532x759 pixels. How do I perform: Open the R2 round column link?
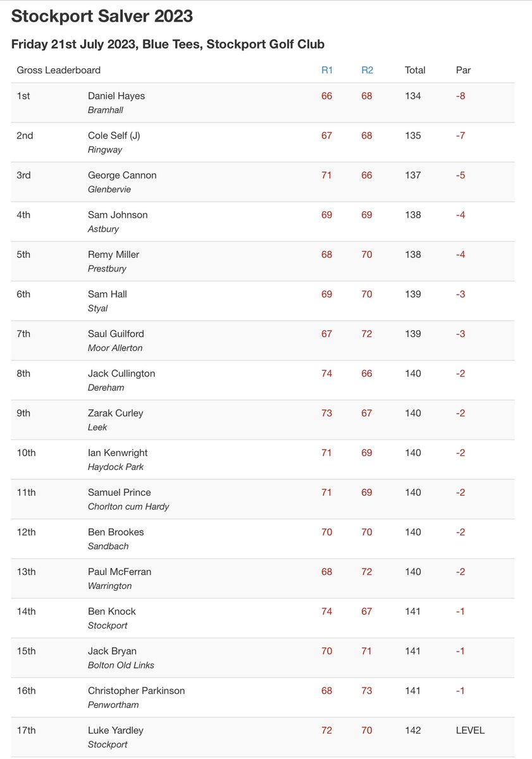[367, 70]
